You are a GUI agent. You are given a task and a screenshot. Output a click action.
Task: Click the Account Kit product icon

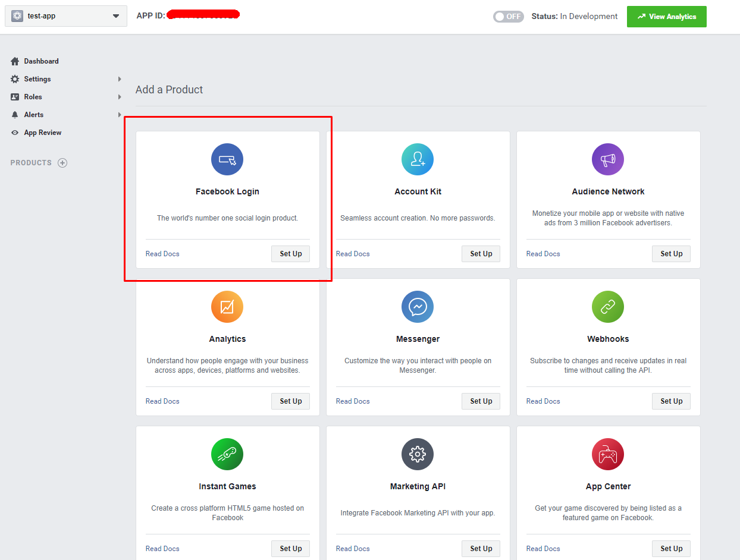coord(418,159)
